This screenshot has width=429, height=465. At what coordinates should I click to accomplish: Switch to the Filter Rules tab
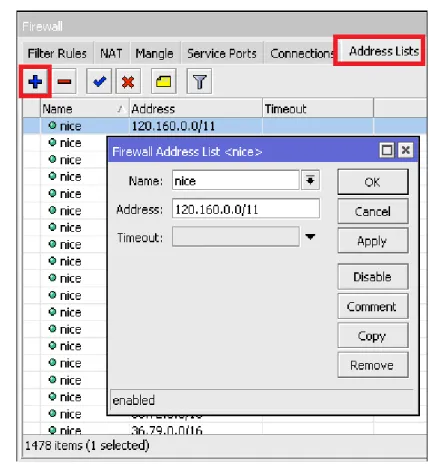point(57,53)
